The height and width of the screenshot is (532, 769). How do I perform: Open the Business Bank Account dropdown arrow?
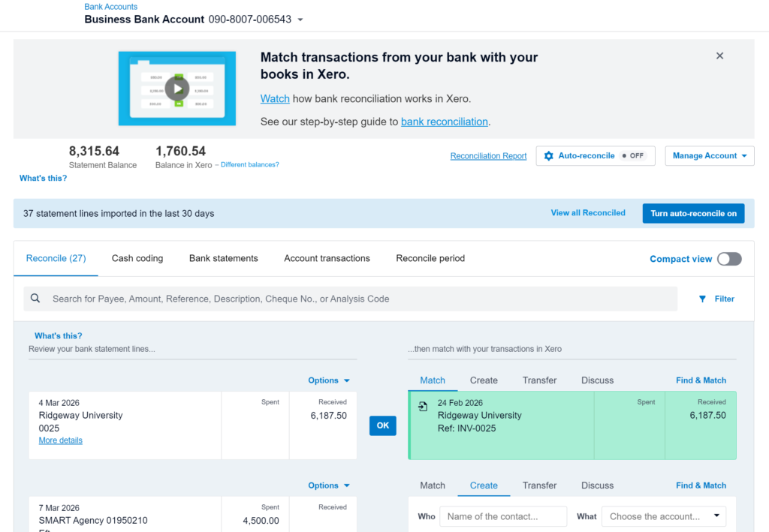click(x=300, y=20)
